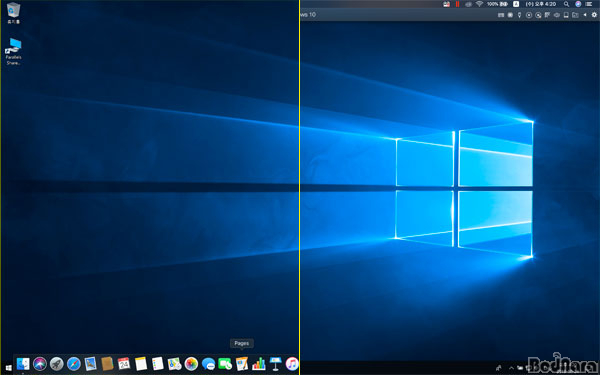600x375 pixels.
Task: Launch Siri from the Dock
Action: [40, 364]
